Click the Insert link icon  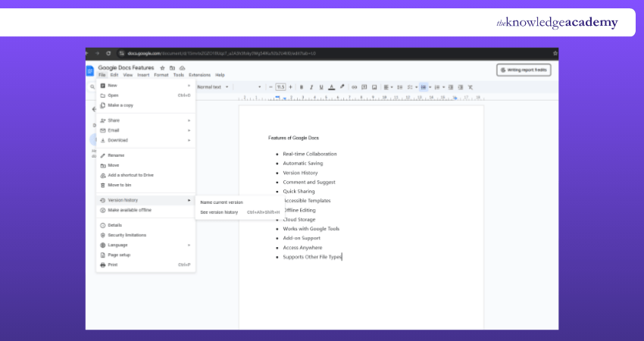(354, 87)
